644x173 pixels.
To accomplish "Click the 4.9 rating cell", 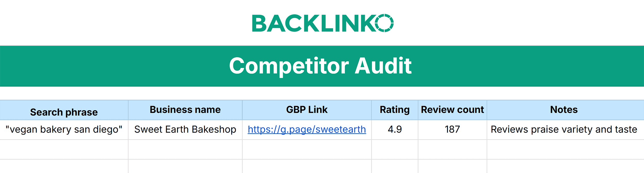I will pos(395,129).
